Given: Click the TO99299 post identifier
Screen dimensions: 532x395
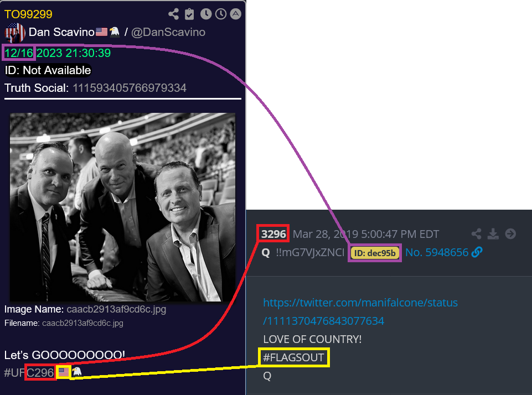Looking at the screenshot, I should 28,14.
